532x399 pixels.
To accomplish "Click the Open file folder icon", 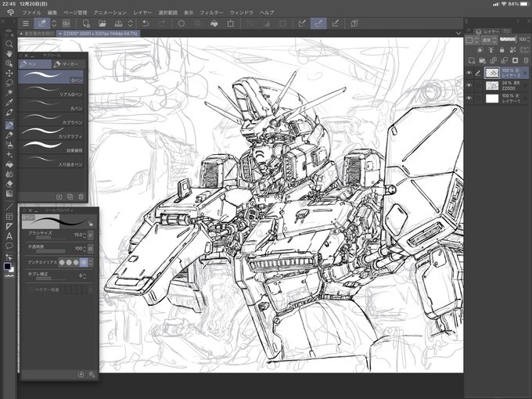I will [102, 23].
